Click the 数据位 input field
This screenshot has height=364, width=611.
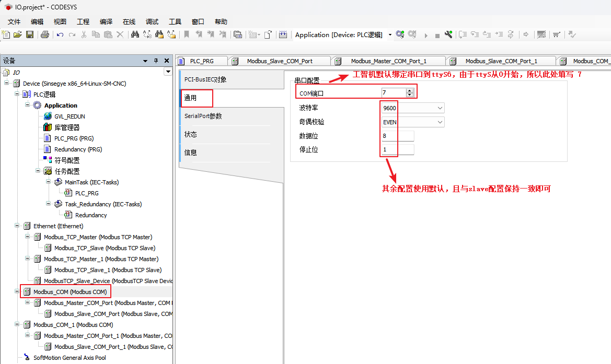(x=398, y=136)
